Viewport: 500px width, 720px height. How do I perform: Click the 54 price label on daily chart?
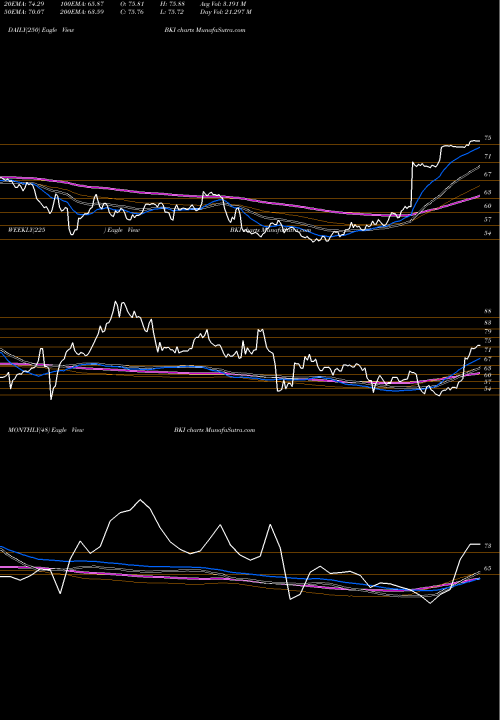[488, 234]
